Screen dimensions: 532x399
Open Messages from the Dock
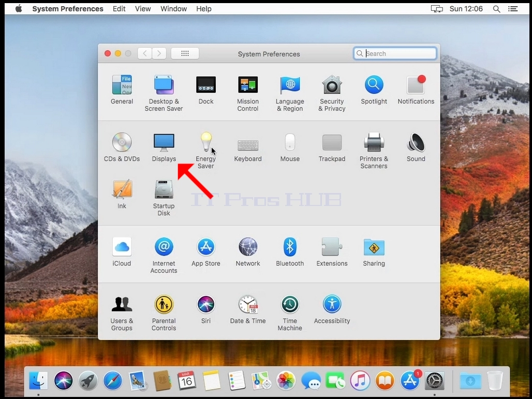(x=311, y=380)
